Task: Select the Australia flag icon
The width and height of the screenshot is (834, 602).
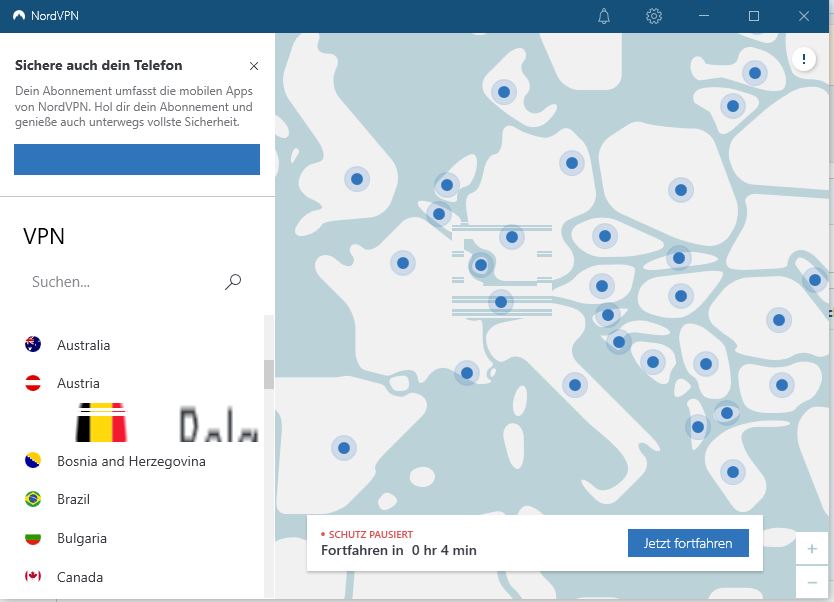Action: tap(33, 345)
